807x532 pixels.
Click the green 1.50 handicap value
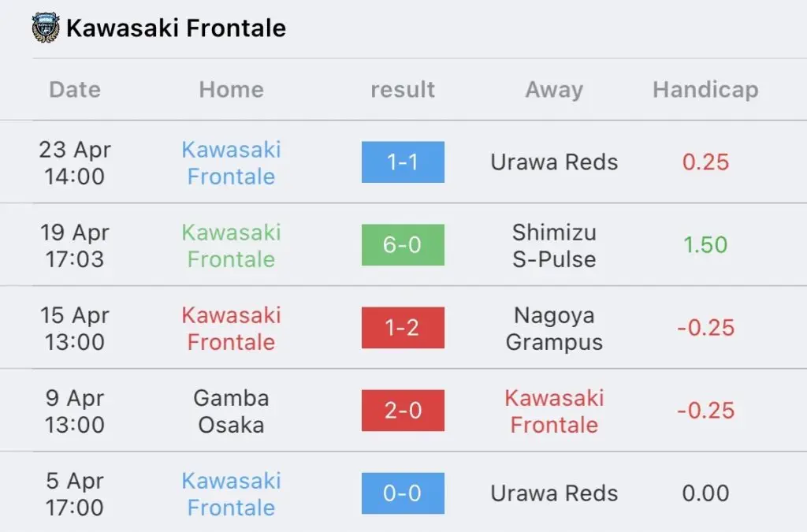[x=705, y=245]
